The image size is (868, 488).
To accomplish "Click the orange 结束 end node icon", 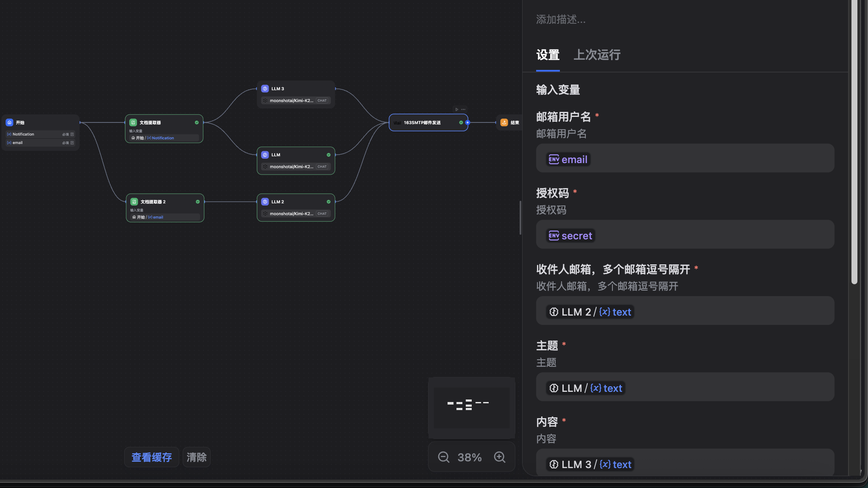I will [x=504, y=122].
